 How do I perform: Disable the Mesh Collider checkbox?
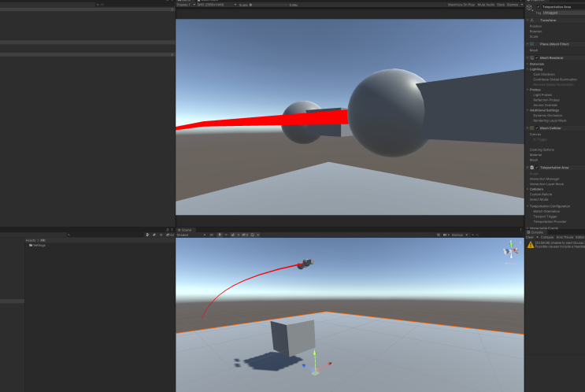pyautogui.click(x=537, y=128)
